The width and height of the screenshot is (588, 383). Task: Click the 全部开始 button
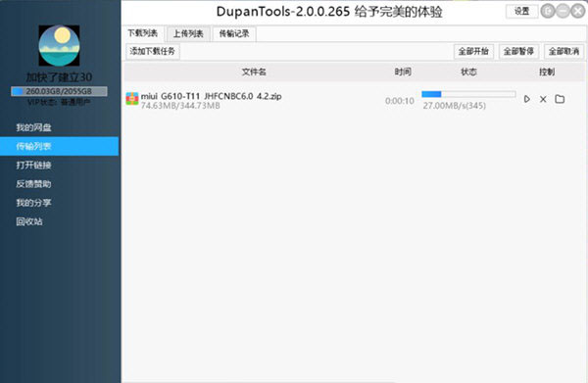[473, 51]
